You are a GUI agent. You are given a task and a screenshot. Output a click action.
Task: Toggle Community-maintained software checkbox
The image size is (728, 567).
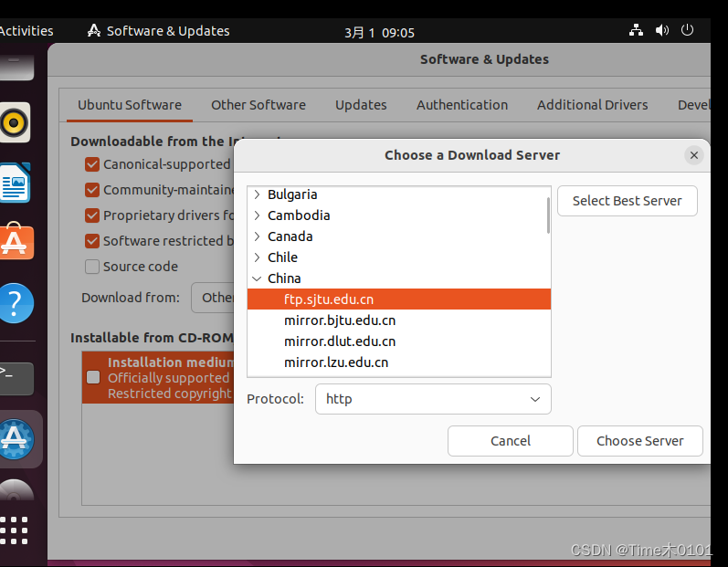(92, 190)
